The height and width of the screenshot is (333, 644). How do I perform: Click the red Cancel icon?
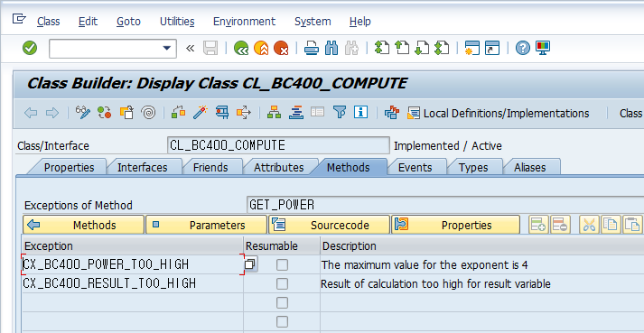point(281,48)
